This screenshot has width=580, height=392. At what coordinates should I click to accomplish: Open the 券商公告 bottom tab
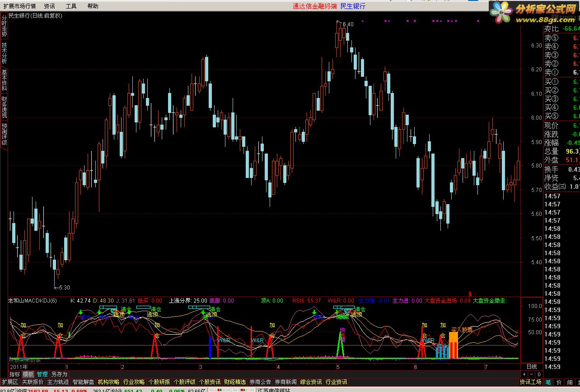(260, 382)
